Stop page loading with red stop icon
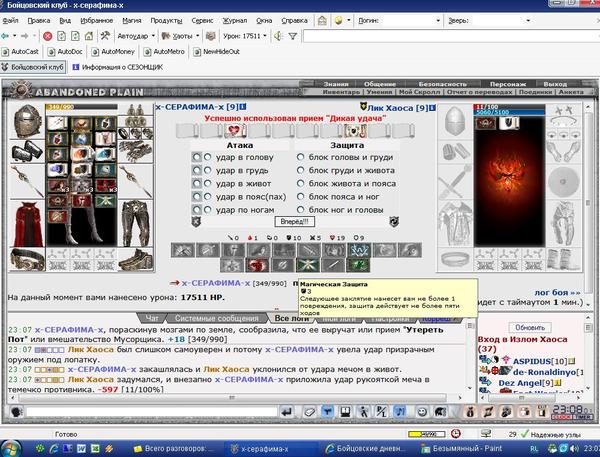 [47, 36]
